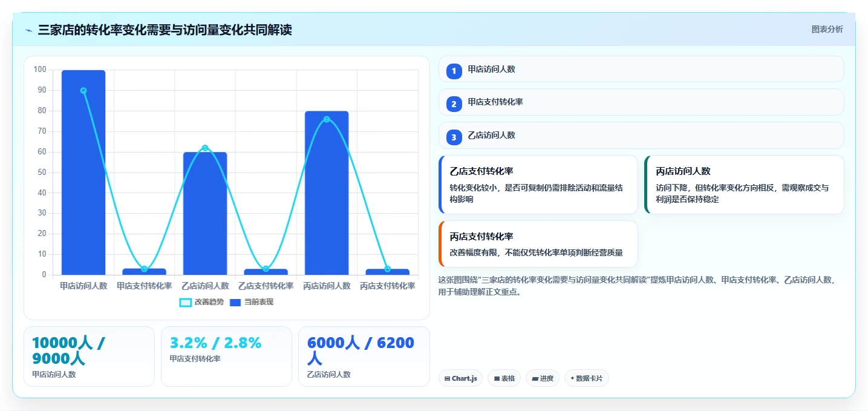Click x-axis label 丙店访问人数
Viewport: 868px width, 411px height.
coord(327,286)
